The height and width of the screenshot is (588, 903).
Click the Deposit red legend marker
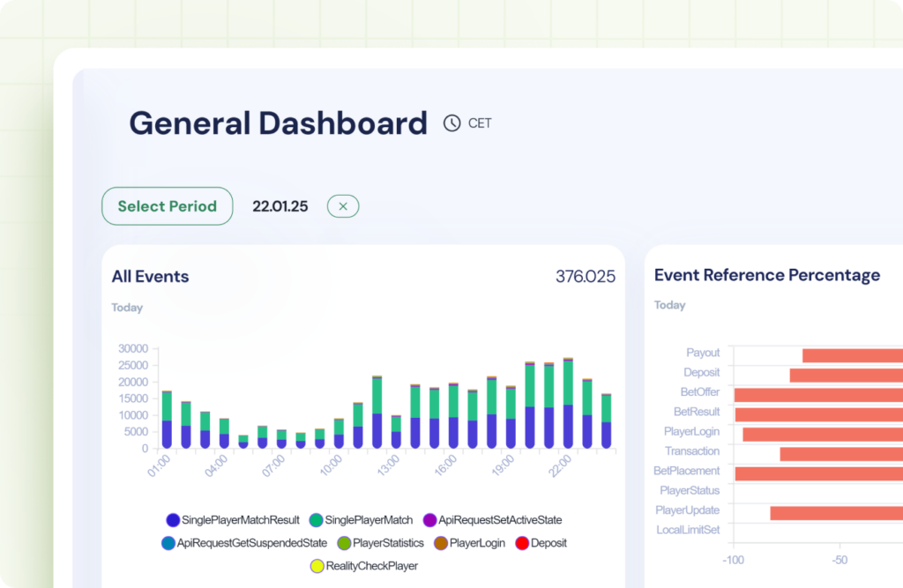tap(521, 543)
